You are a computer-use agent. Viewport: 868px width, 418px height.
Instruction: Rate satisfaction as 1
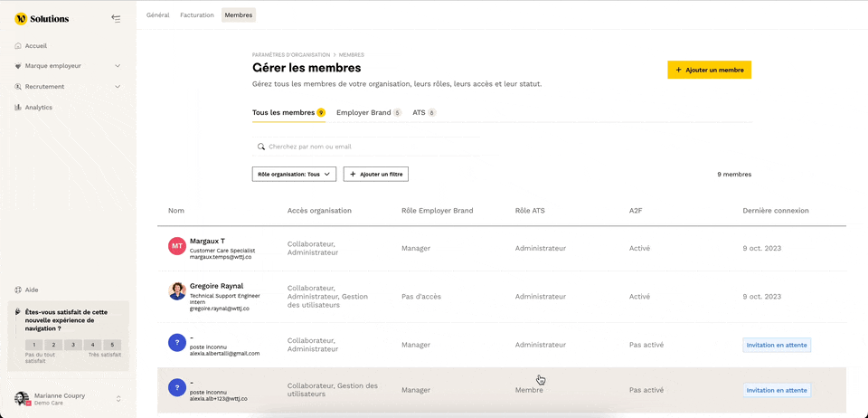(33, 345)
